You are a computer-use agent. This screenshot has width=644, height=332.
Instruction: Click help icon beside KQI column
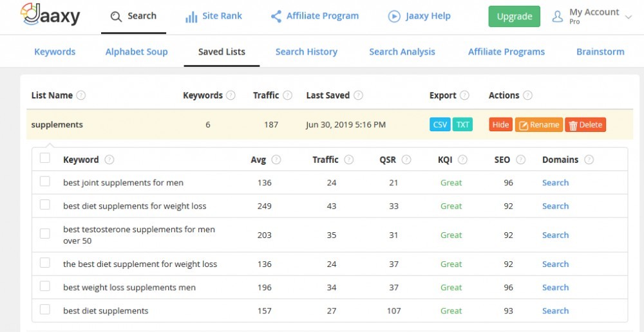pyautogui.click(x=462, y=160)
